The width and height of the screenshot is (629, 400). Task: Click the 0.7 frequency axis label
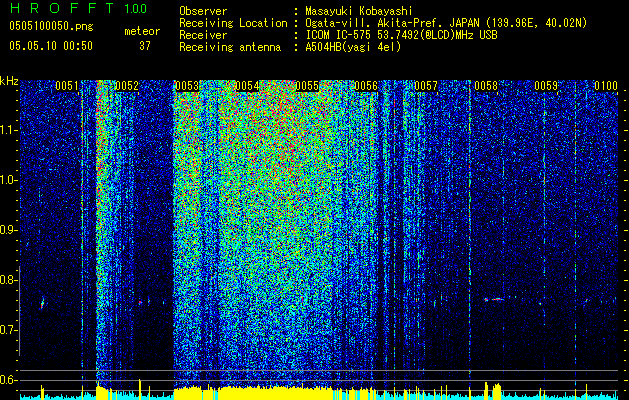[9, 330]
